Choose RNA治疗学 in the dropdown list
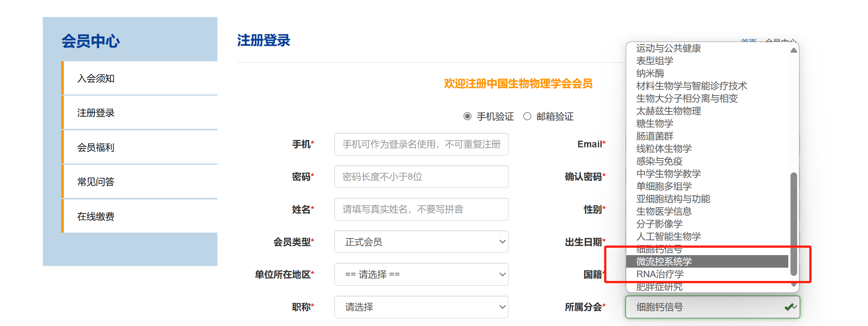 point(660,274)
